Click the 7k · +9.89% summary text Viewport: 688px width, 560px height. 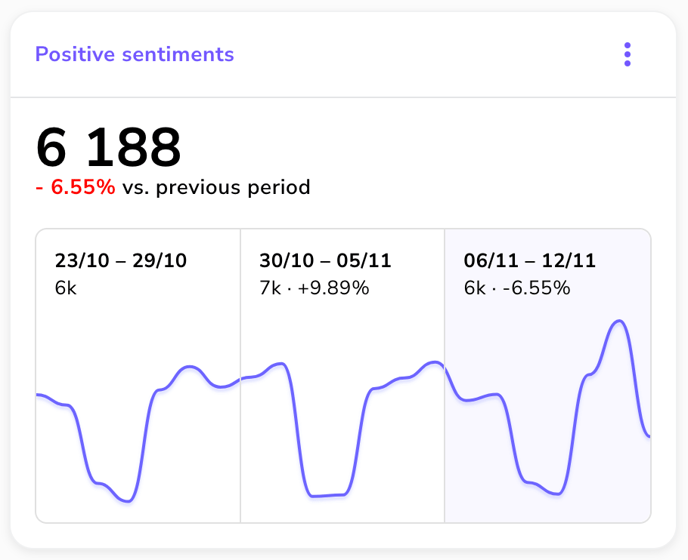tap(314, 288)
